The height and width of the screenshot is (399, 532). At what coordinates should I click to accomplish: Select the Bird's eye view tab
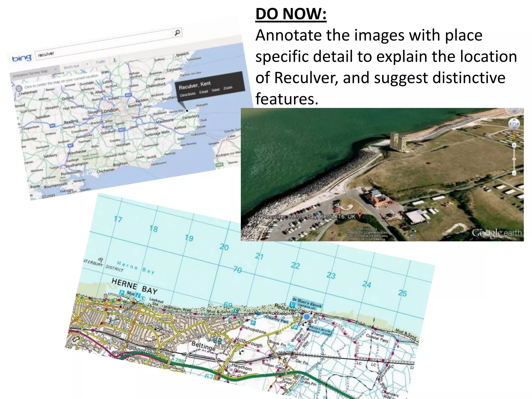tap(71, 66)
